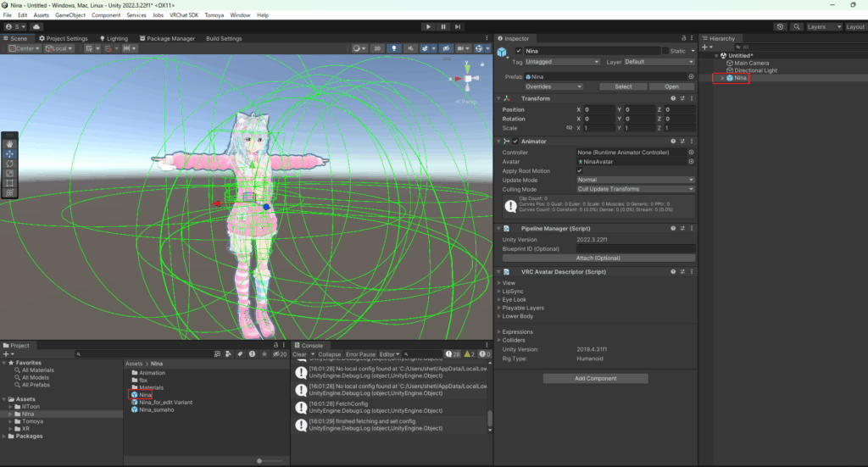Image resolution: width=868 pixels, height=467 pixels.
Task: Open the Tag dropdown showing Untagged
Action: (x=562, y=62)
